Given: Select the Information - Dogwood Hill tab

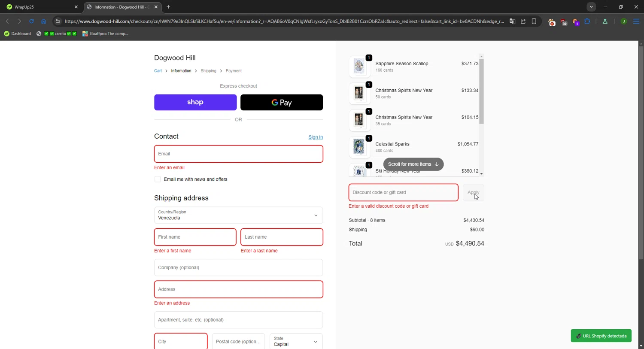Looking at the screenshot, I should point(122,7).
